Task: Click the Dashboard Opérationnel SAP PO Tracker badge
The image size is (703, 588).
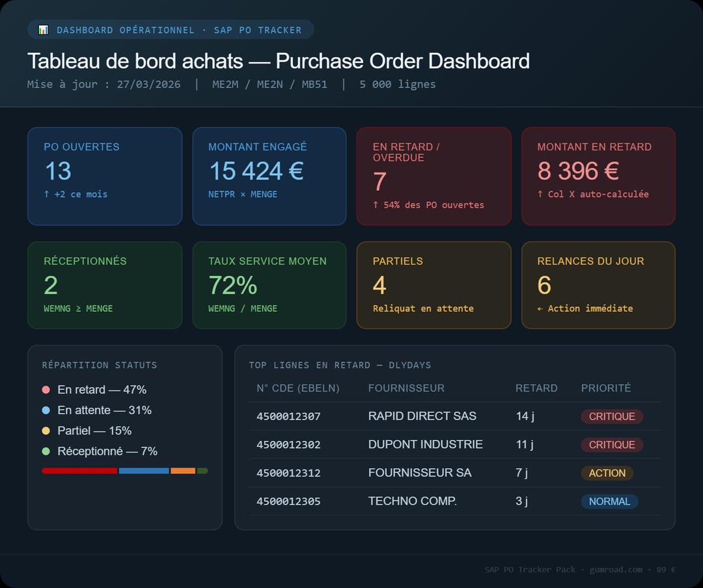Action: point(171,29)
